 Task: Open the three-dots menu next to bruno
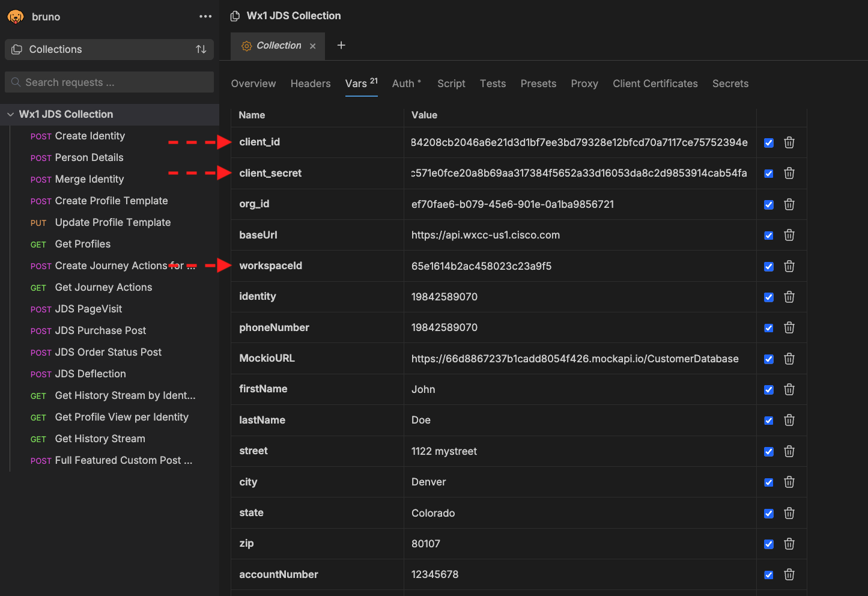(205, 17)
